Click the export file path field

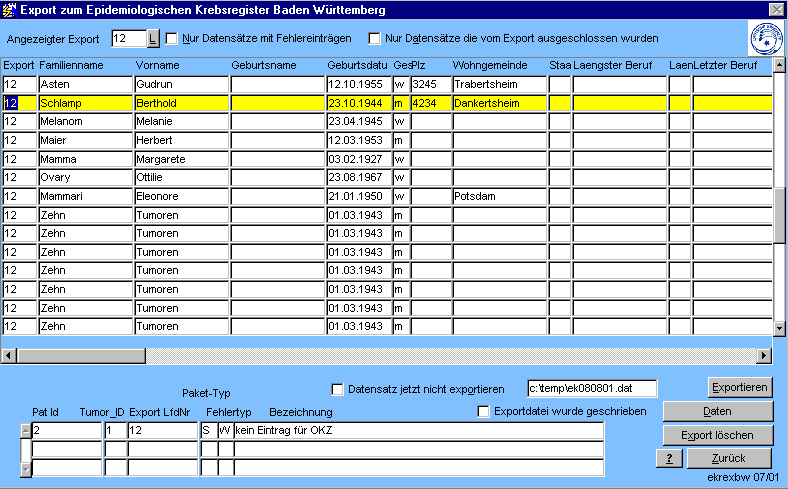(x=592, y=388)
